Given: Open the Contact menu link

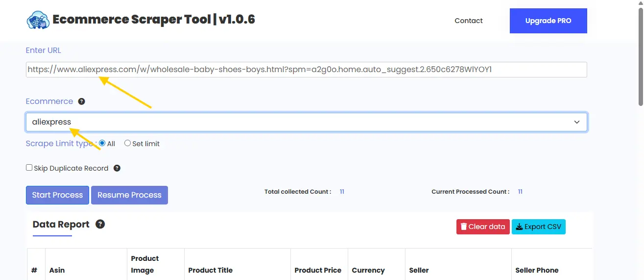Looking at the screenshot, I should (469, 21).
